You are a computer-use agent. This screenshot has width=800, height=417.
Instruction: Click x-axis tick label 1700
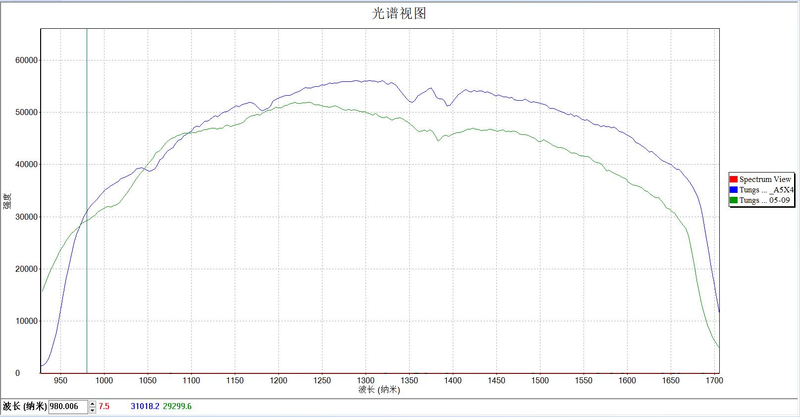pyautogui.click(x=714, y=380)
